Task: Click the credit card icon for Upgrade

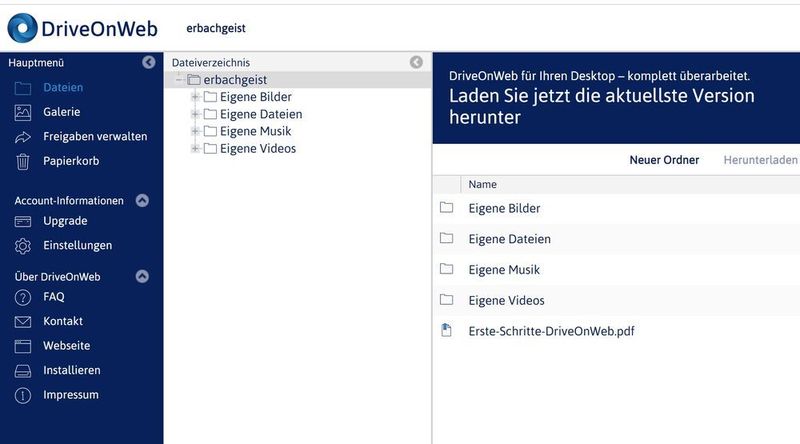Action: pyautogui.click(x=22, y=221)
